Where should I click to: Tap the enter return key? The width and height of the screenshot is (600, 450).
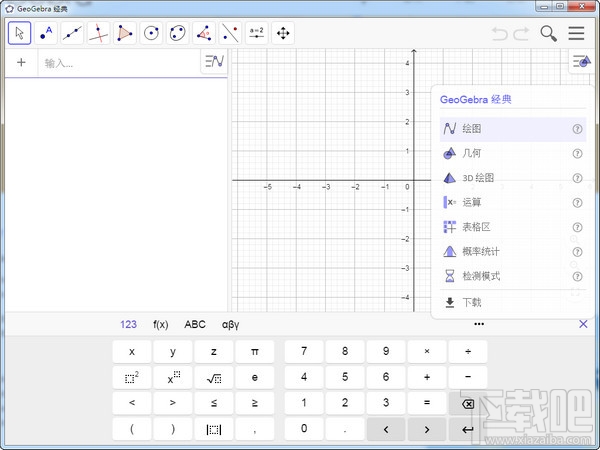click(x=468, y=429)
